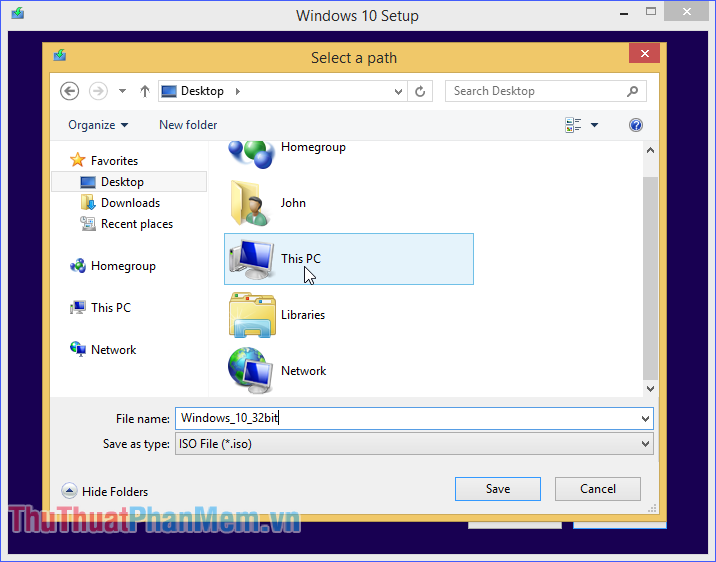Select Desktop under Favorites

click(x=129, y=182)
